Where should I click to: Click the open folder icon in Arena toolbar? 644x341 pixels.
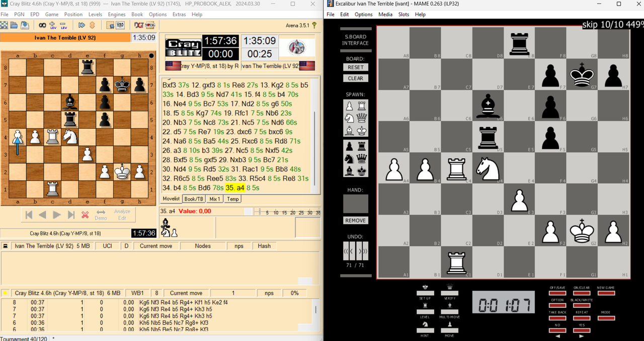(x=14, y=25)
